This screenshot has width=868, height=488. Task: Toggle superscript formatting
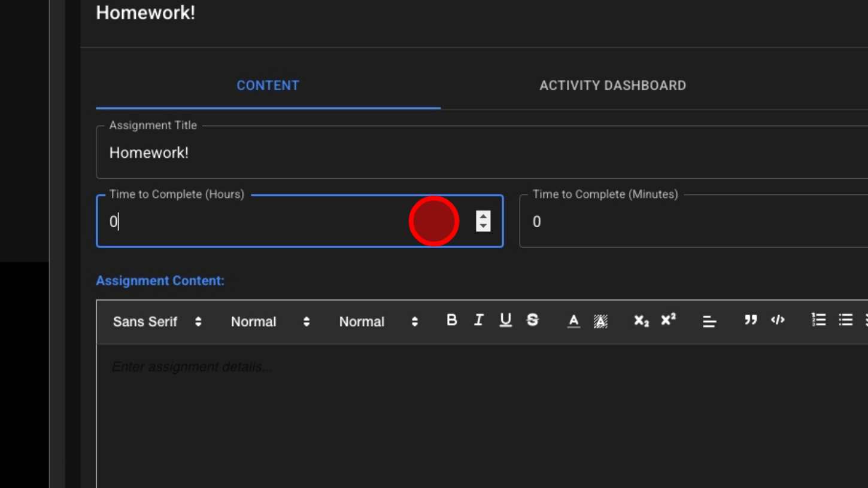coord(668,320)
